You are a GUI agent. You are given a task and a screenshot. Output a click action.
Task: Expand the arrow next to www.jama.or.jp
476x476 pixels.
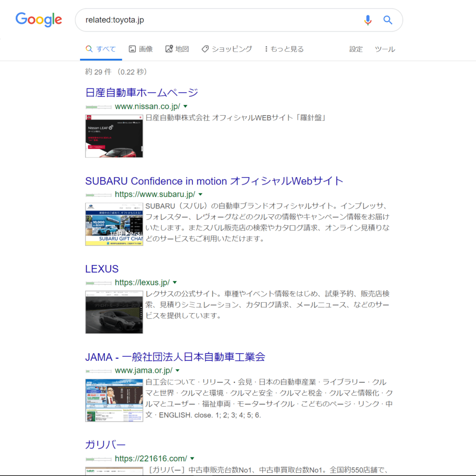point(178,370)
